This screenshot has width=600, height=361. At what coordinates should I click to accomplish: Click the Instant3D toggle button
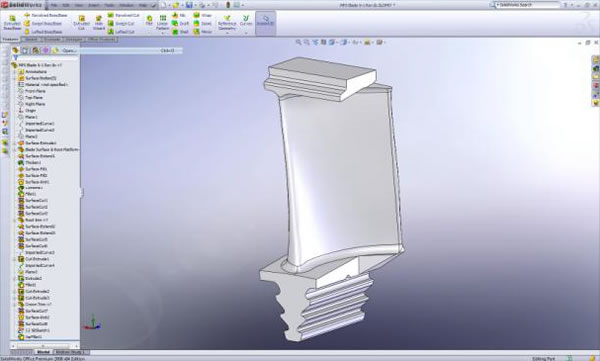pos(266,21)
